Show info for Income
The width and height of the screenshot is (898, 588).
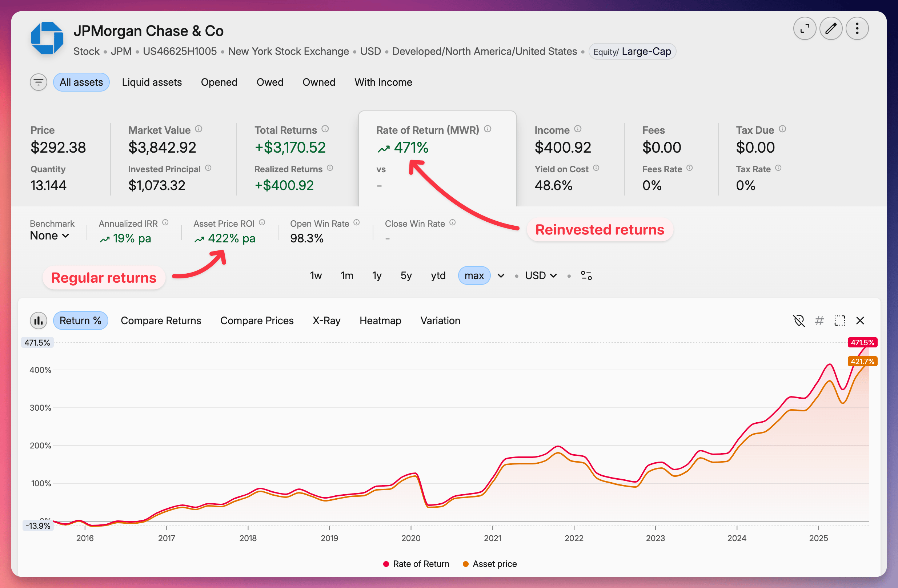pyautogui.click(x=578, y=129)
